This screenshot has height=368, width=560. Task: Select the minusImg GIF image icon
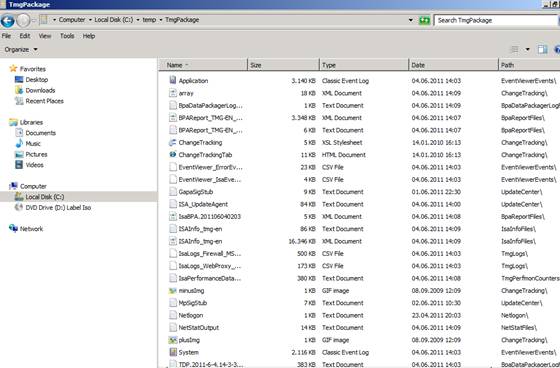tap(173, 290)
